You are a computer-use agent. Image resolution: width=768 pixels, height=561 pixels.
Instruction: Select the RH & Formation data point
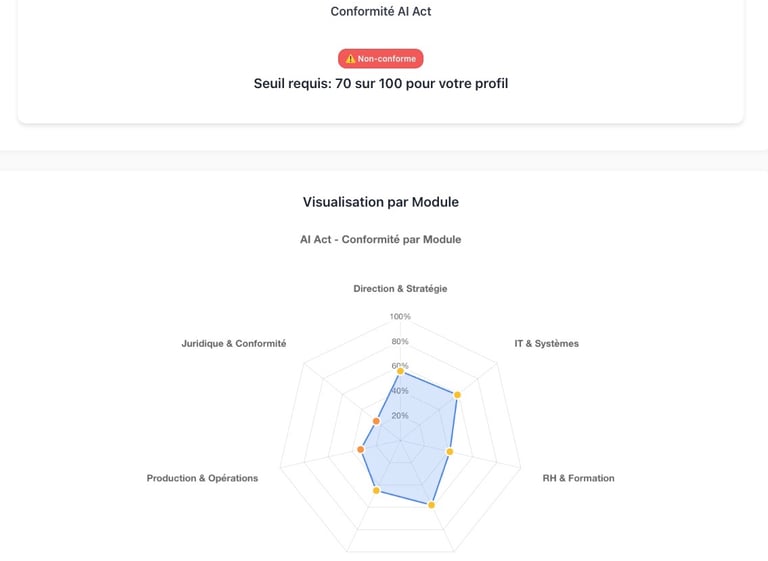point(449,452)
